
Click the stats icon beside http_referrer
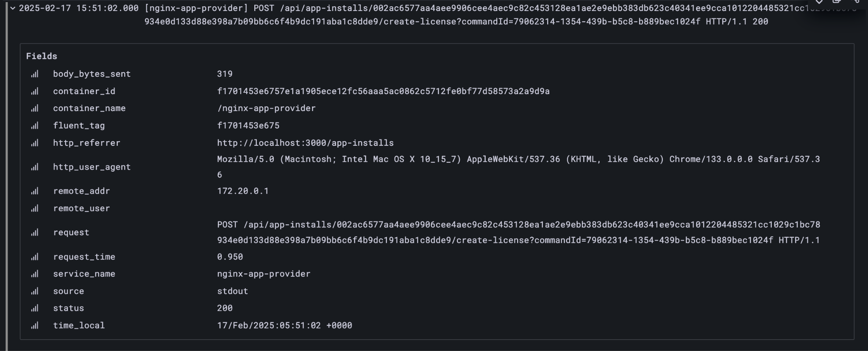tap(35, 143)
